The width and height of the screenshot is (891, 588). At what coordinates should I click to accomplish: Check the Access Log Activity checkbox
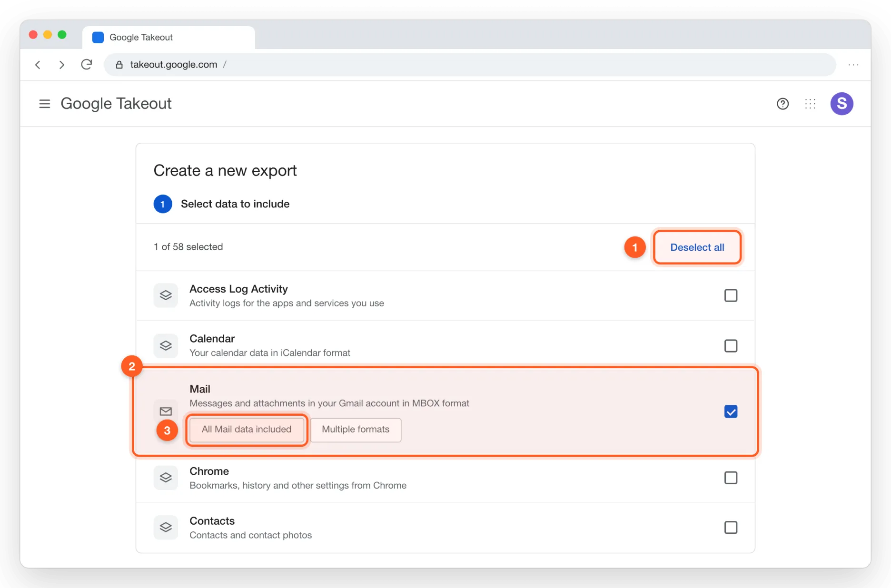[x=731, y=295]
